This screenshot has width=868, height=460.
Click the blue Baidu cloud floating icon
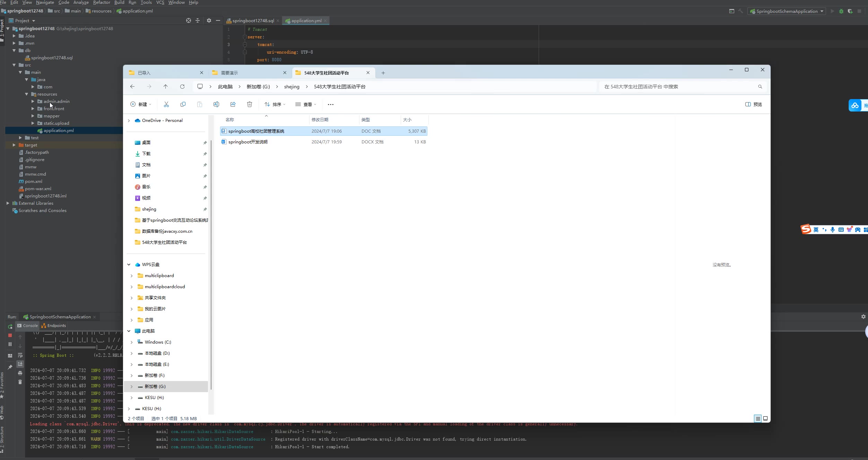[x=855, y=105]
